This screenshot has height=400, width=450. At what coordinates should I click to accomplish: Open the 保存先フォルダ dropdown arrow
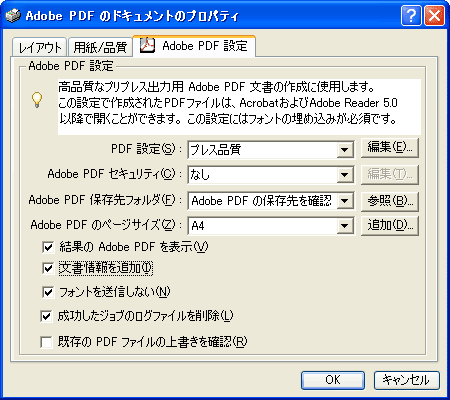click(345, 201)
